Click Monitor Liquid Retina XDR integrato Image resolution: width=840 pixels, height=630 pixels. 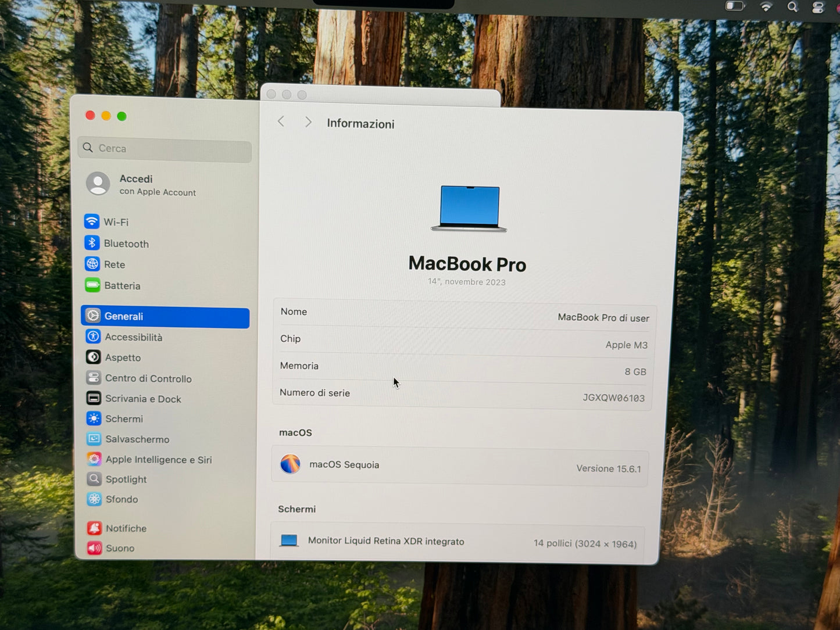[x=386, y=541]
